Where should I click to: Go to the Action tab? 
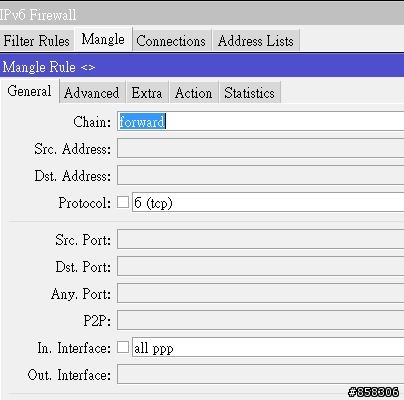(x=194, y=92)
